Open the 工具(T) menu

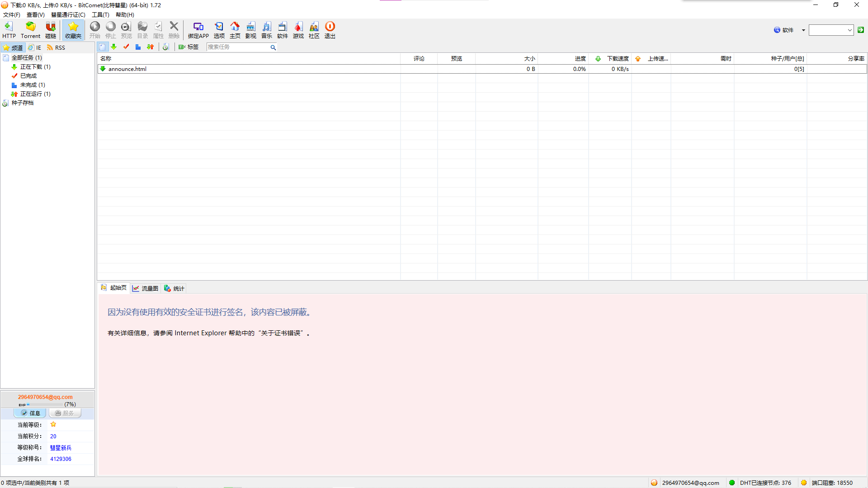tap(101, 15)
